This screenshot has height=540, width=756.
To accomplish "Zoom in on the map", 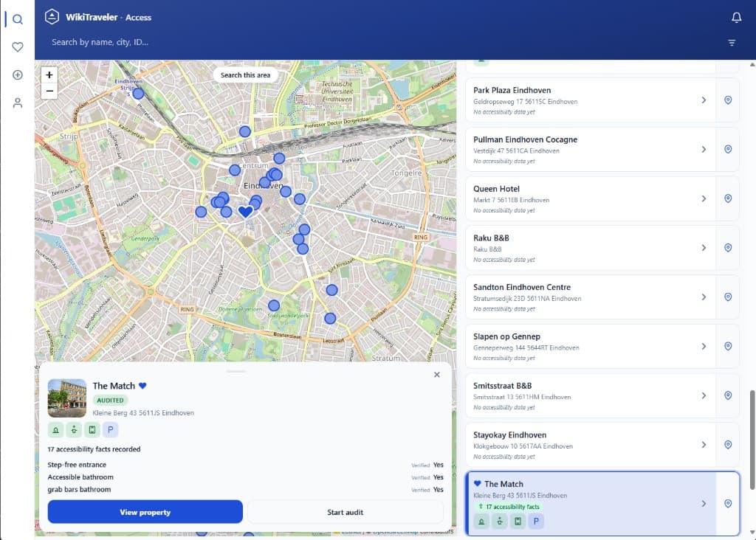I will tap(49, 75).
